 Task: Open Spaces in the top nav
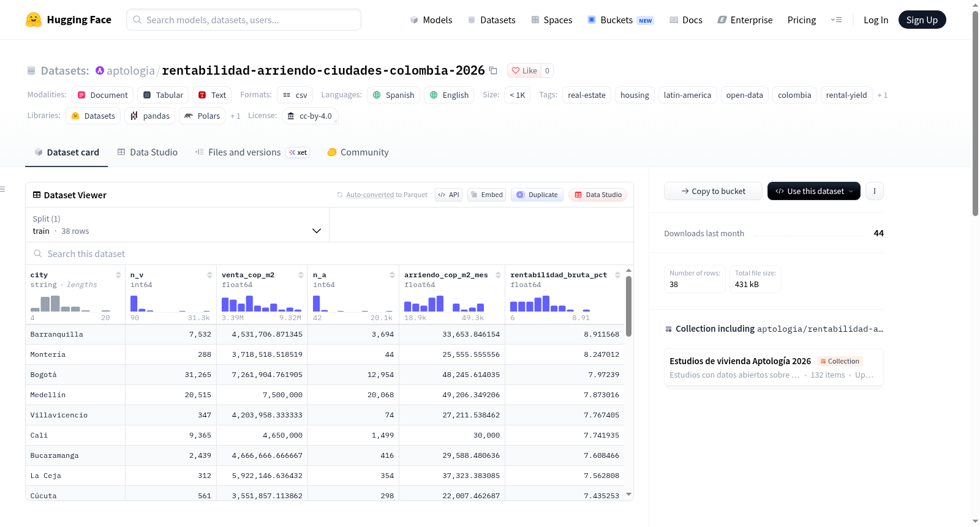coord(551,20)
